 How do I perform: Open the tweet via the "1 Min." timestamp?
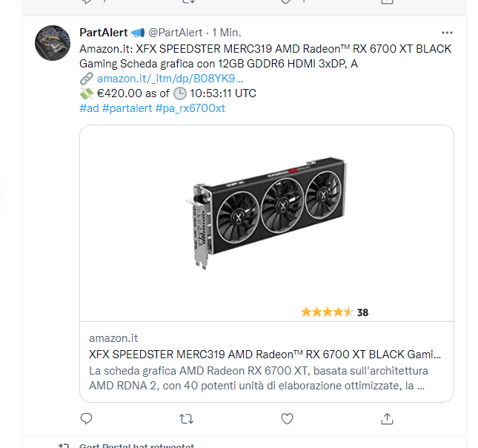(x=227, y=33)
